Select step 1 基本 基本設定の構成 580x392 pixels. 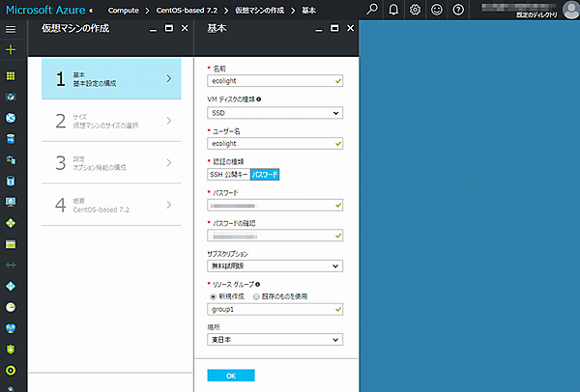point(111,79)
